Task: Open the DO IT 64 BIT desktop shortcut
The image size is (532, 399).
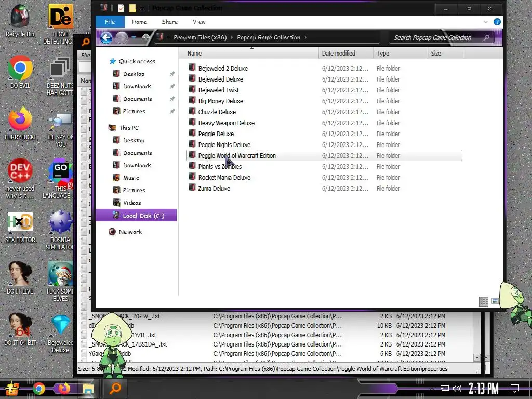Action: (20, 329)
